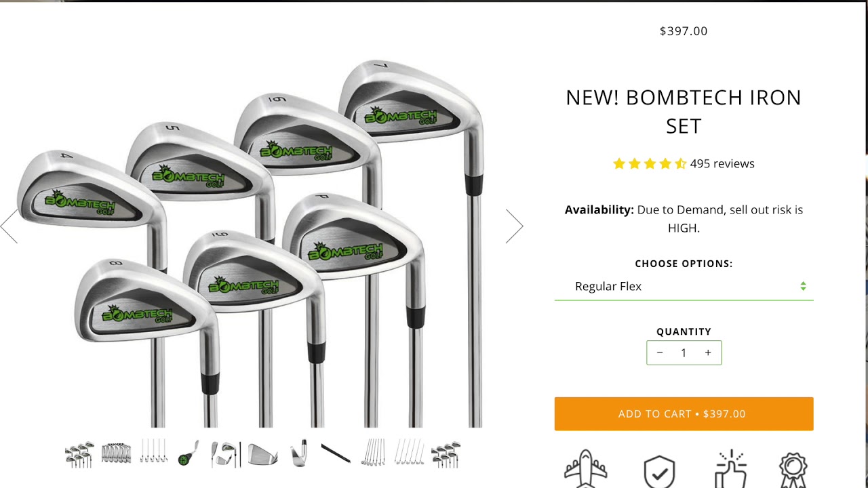Decrease quantity with the minus button
Image resolution: width=868 pixels, height=488 pixels.
tap(660, 352)
